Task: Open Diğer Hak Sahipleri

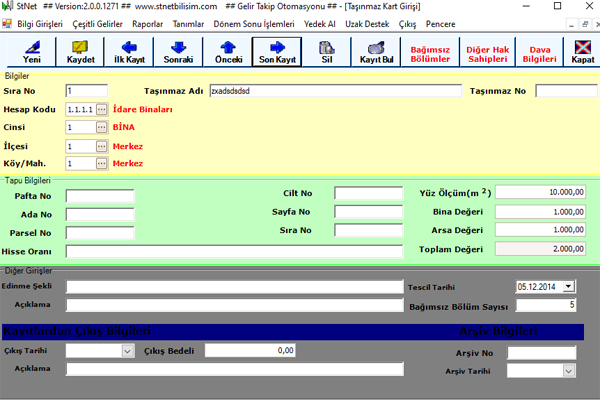Action: 481,52
